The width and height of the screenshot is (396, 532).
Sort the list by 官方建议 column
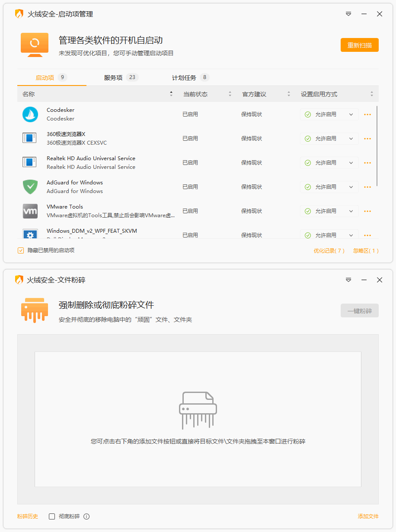266,94
